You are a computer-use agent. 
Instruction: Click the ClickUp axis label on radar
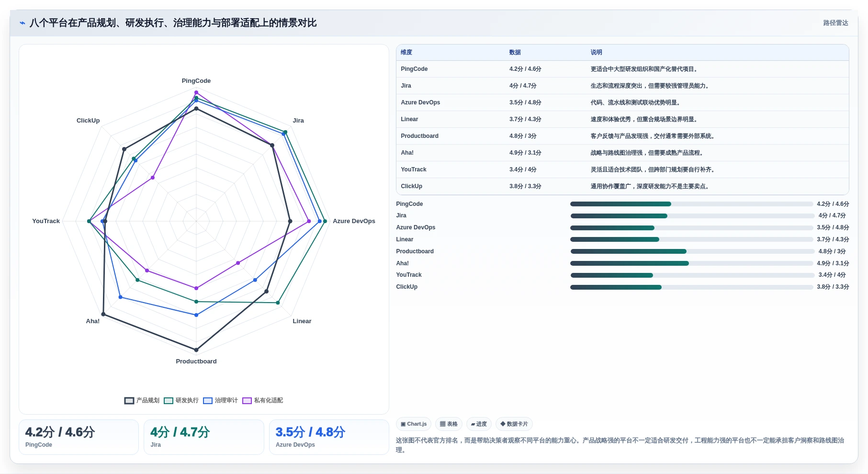[88, 121]
